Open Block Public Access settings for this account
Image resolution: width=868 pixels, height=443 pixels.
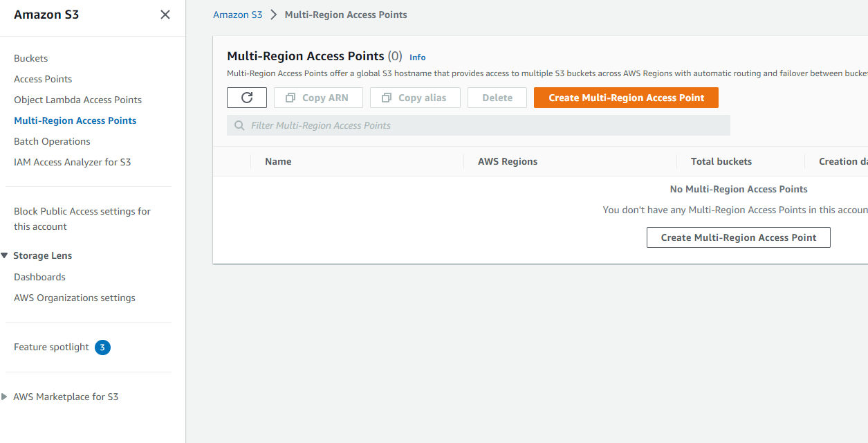[x=82, y=219]
